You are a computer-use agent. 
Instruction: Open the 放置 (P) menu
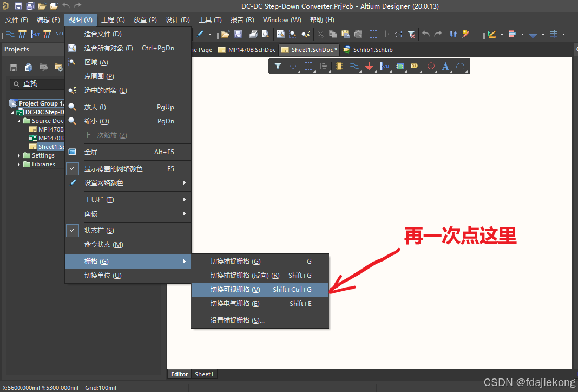click(x=145, y=20)
